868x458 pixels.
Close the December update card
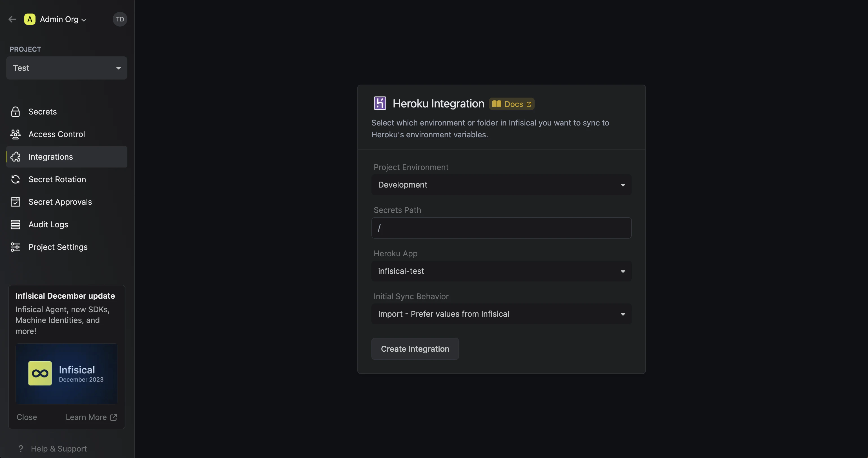pos(27,417)
